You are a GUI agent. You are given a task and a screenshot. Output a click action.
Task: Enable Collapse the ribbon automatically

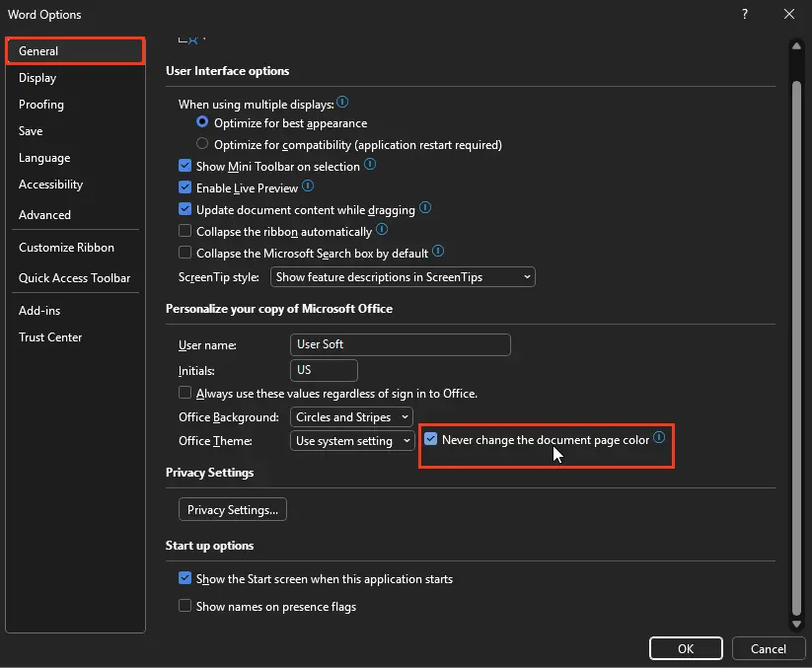185,232
